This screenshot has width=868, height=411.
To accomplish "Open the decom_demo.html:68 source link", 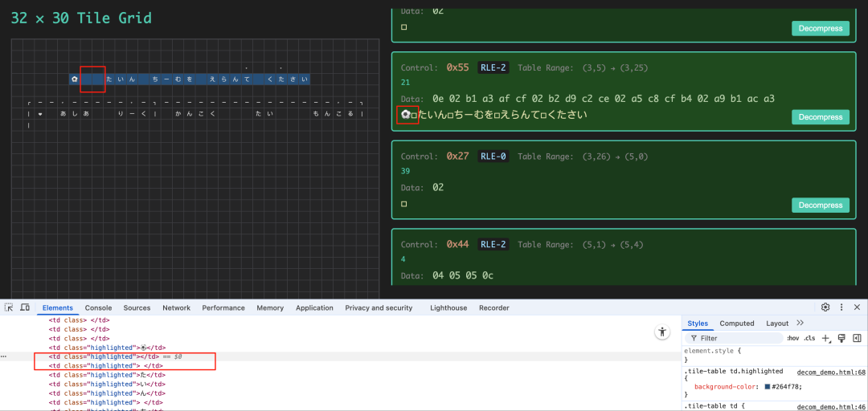I will coord(831,372).
